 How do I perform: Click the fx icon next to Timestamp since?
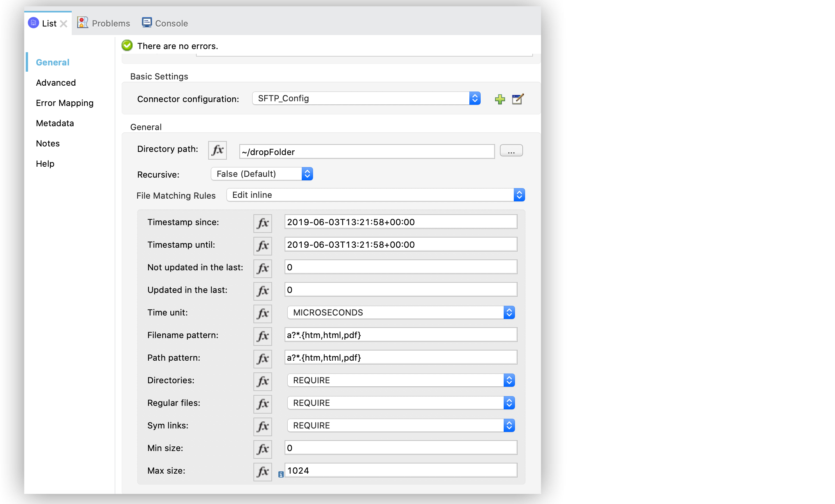(x=262, y=221)
